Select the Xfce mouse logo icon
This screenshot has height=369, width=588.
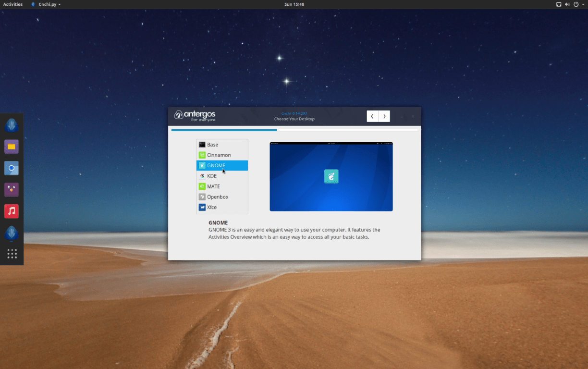[202, 207]
